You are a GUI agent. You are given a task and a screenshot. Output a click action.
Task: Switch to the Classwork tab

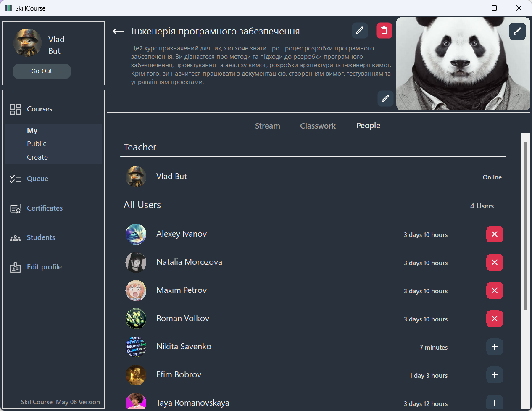[x=318, y=126]
